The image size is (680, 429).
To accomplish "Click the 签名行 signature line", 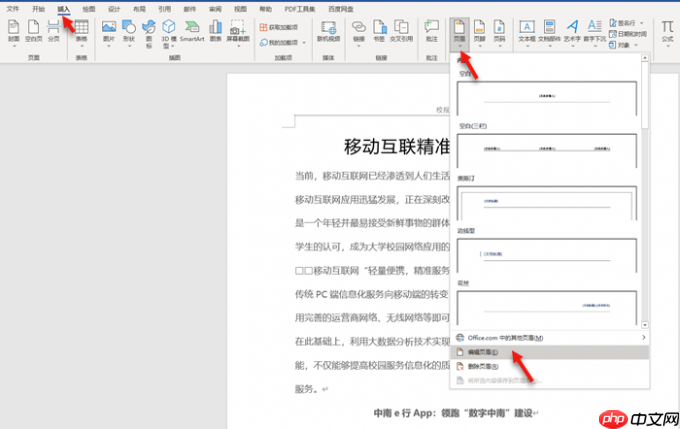I will (623, 23).
